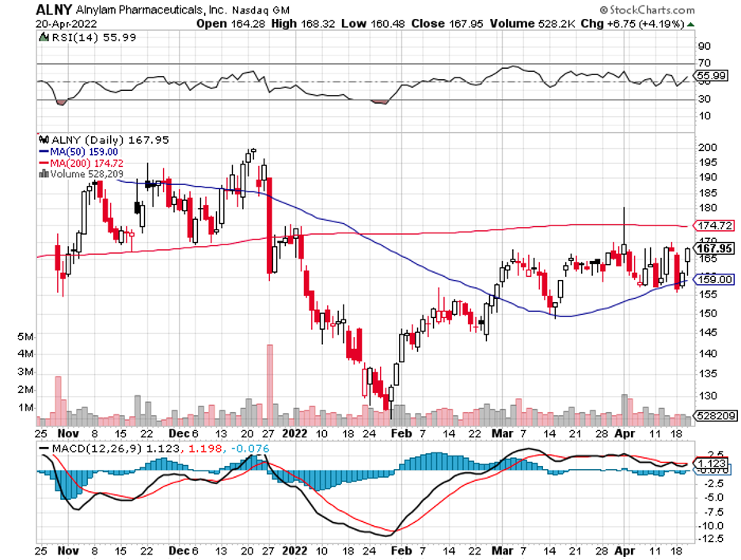Viewport: 741px width, 560px height.
Task: Click the Volume 528,209 legend text
Action: pos(86,174)
